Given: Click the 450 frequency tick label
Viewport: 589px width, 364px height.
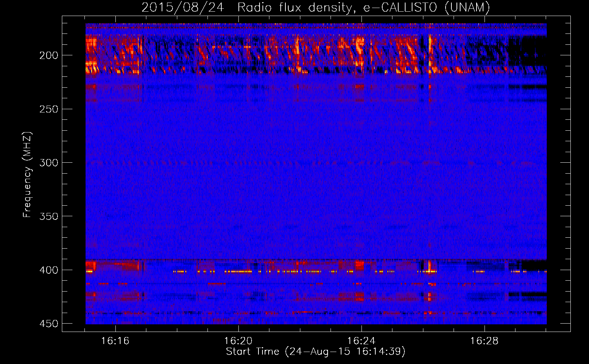Looking at the screenshot, I should coord(48,324).
